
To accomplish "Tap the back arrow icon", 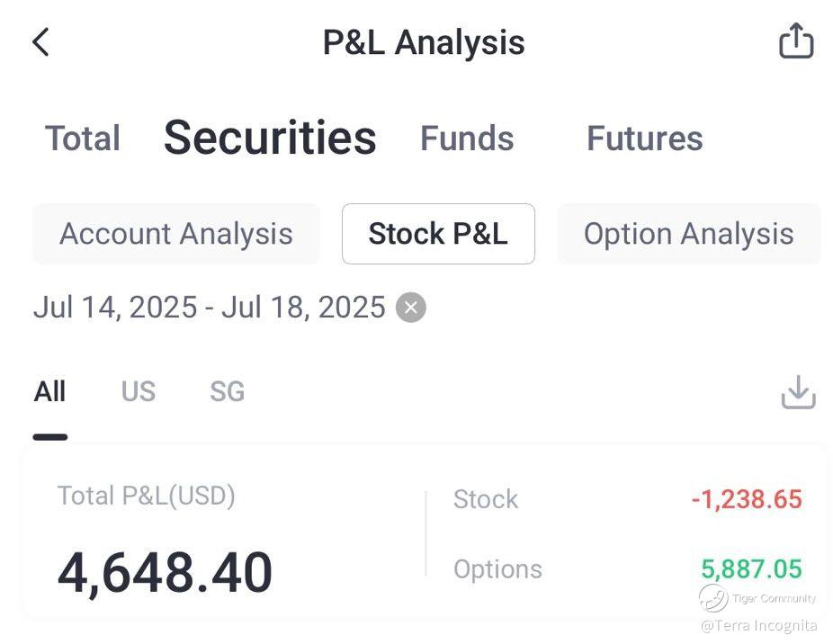I will pyautogui.click(x=40, y=42).
